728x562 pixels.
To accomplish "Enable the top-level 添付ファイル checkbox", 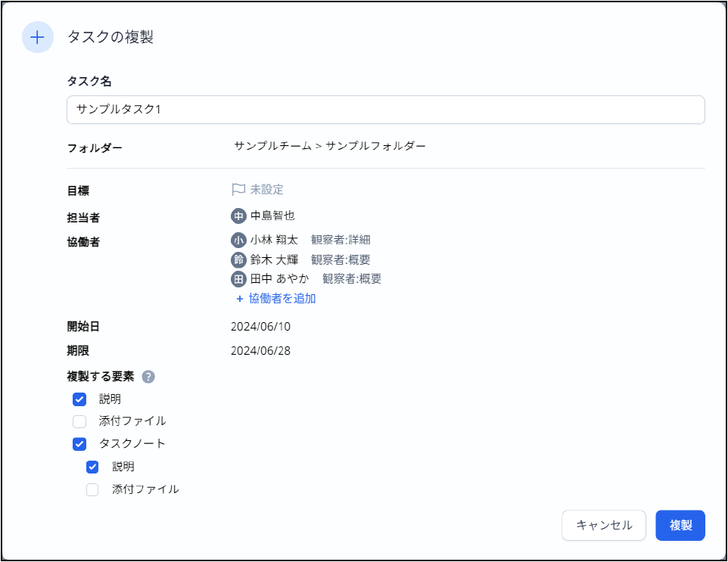I will point(79,421).
